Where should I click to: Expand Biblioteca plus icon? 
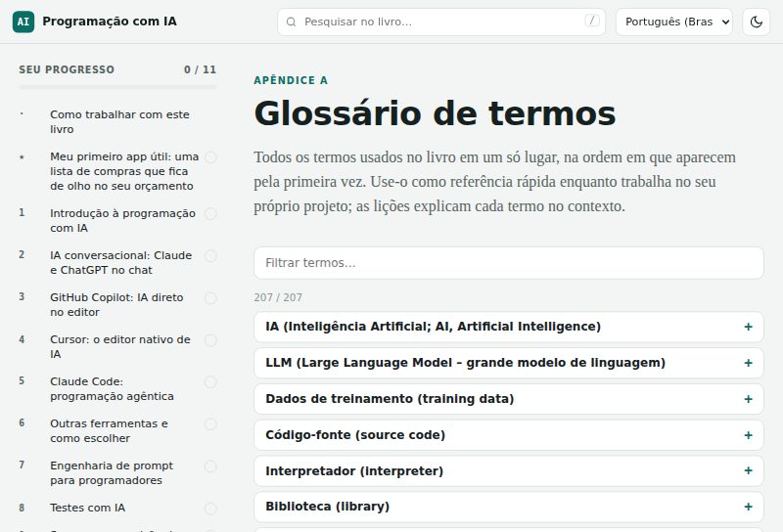click(x=748, y=507)
